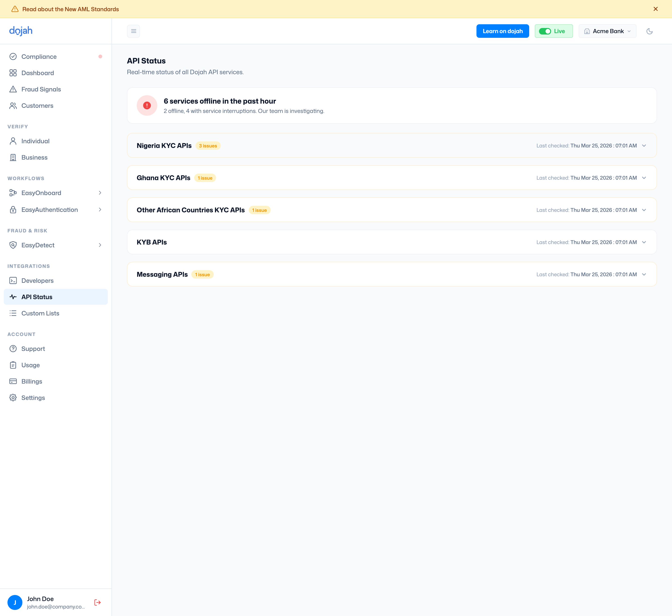Click the john.doe@company.co... email text
672x616 pixels.
pos(56,607)
